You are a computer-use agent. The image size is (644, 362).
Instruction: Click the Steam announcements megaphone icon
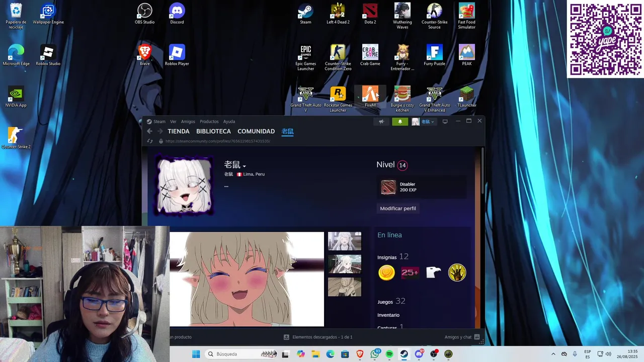[381, 122]
